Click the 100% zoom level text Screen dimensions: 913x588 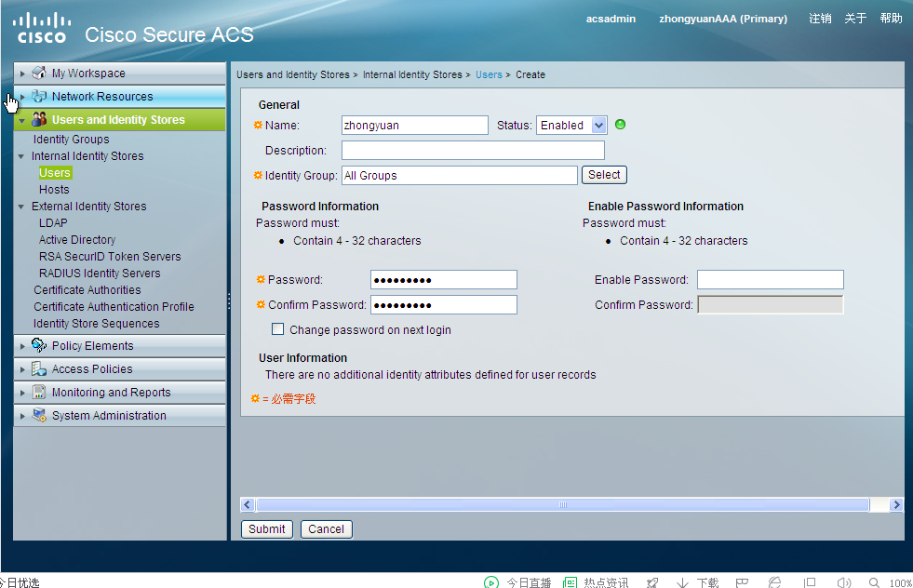pyautogui.click(x=901, y=582)
